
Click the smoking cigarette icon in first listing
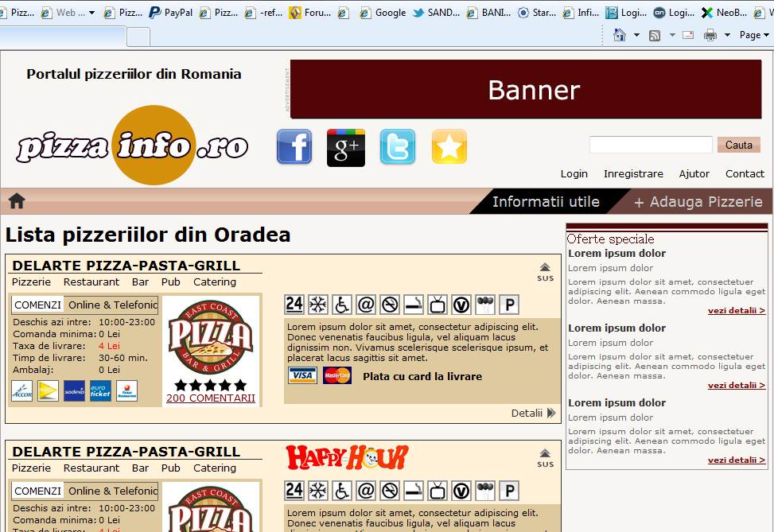(x=414, y=305)
